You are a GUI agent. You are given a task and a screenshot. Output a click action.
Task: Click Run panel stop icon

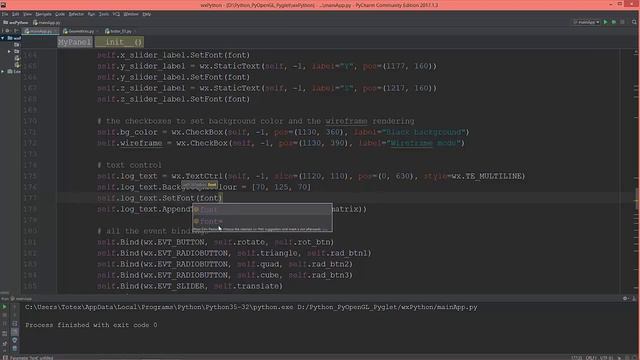[x=5, y=316]
